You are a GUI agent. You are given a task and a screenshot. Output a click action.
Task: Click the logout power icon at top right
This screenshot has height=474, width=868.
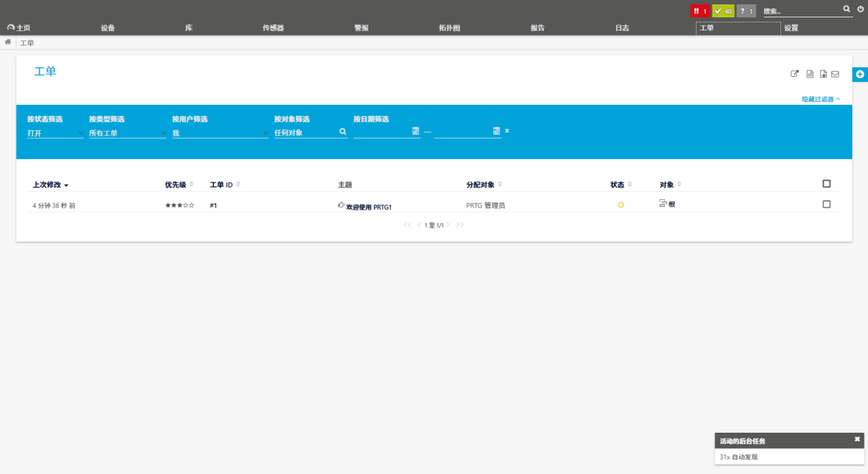tap(861, 10)
